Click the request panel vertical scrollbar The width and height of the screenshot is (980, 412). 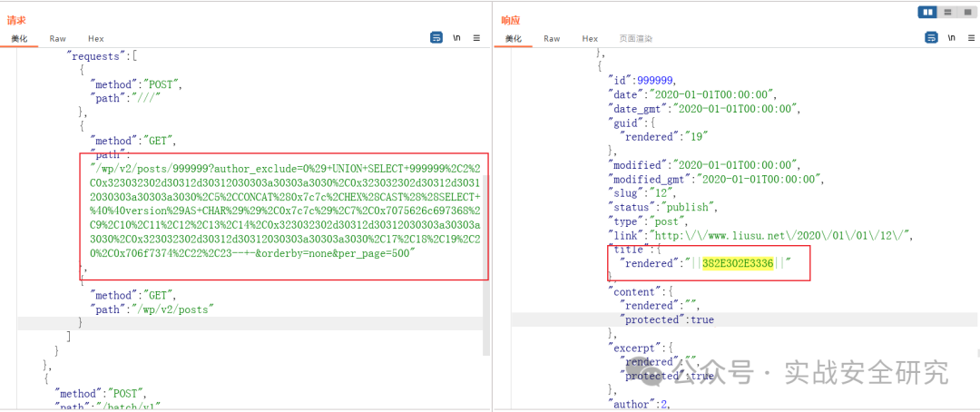485,265
